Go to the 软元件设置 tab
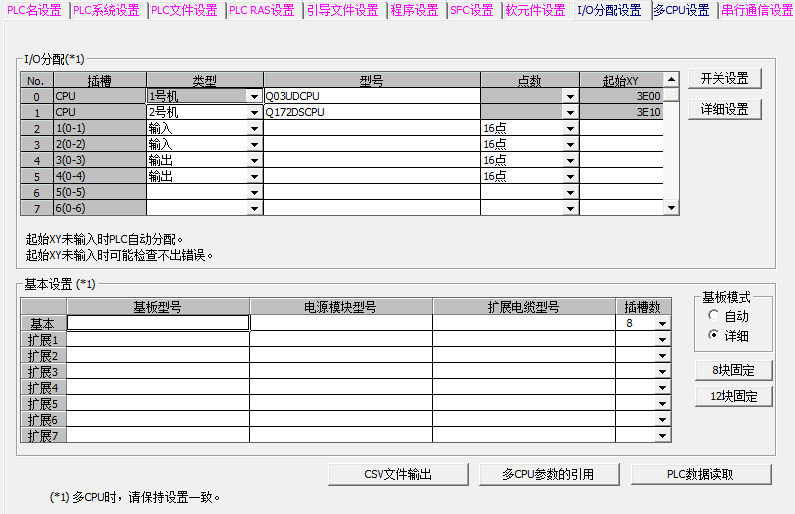Image resolution: width=795 pixels, height=514 pixels. pyautogui.click(x=535, y=11)
